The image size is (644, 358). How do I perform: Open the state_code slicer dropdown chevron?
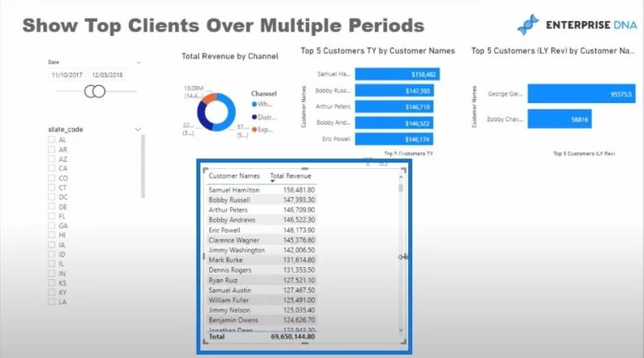pos(138,130)
